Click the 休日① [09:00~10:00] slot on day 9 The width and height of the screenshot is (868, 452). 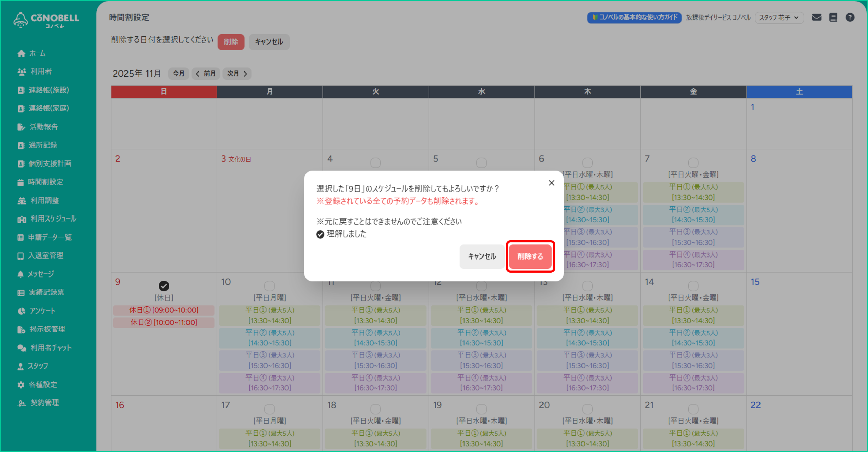coord(164,310)
